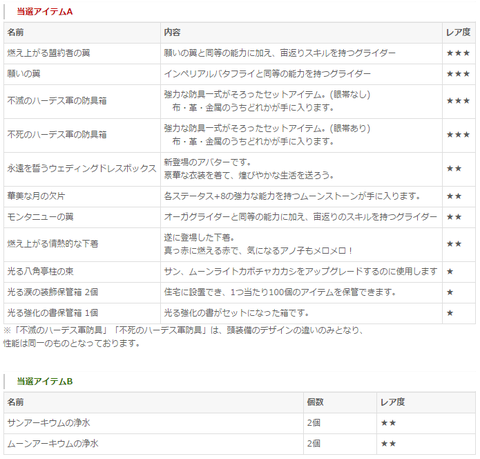Click the ムーンライトカボチャカカシ upgrade description
Screen dimensions: 480x459
tap(300, 271)
